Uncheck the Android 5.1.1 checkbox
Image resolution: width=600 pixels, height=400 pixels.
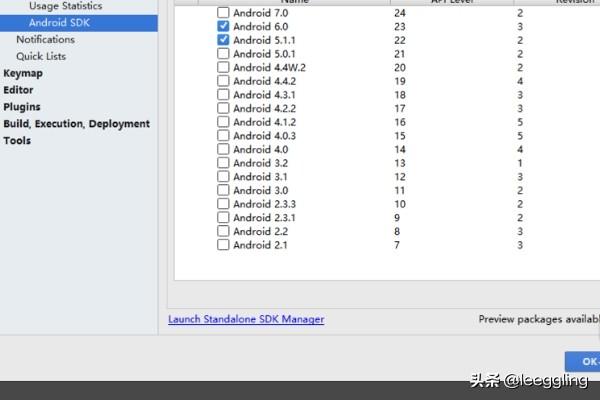coord(223,40)
